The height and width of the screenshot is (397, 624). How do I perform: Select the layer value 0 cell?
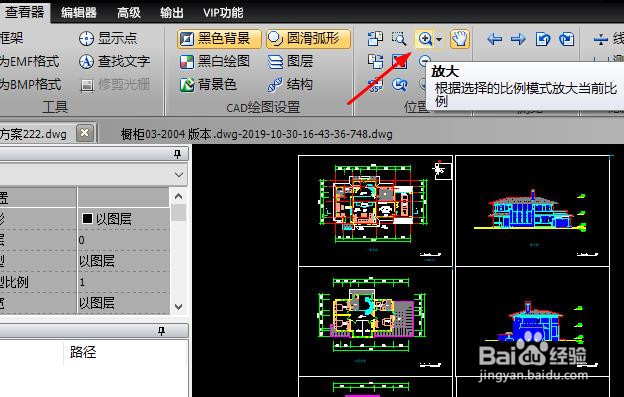coord(123,240)
